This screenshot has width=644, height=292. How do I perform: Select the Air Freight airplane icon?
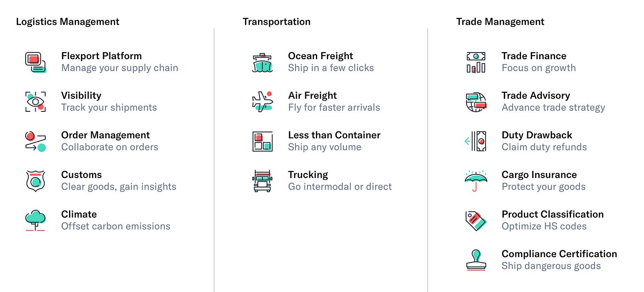click(262, 102)
